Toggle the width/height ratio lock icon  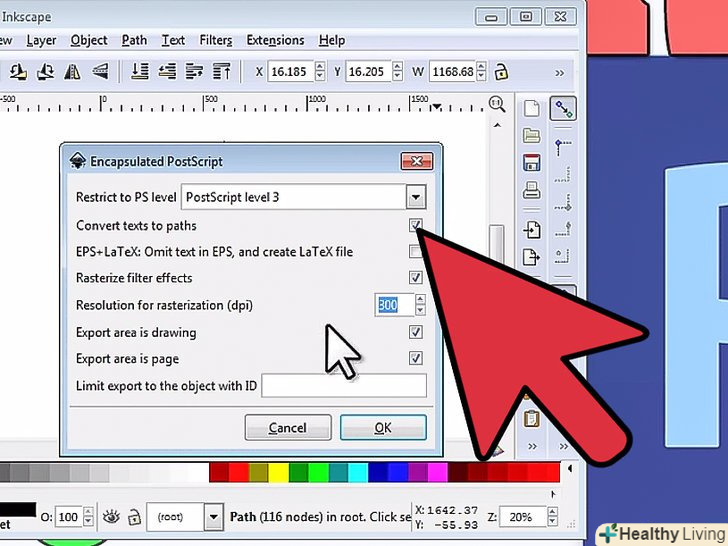tap(500, 72)
